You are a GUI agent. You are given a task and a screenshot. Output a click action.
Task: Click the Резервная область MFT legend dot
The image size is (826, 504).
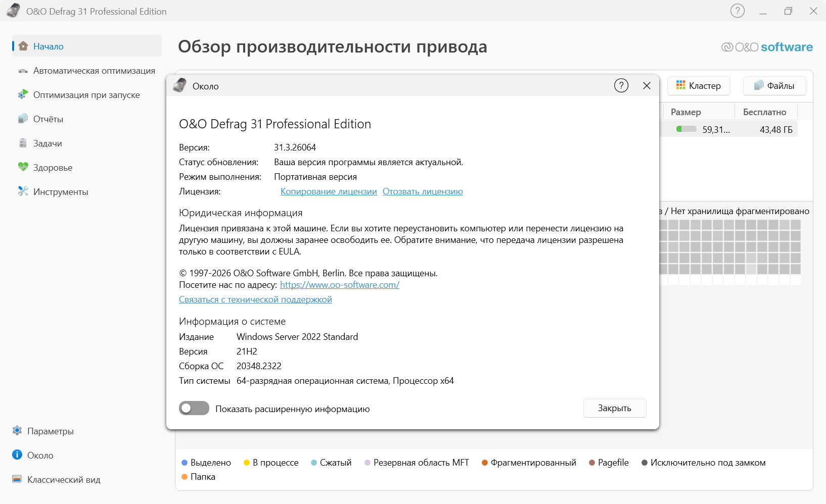(x=368, y=463)
